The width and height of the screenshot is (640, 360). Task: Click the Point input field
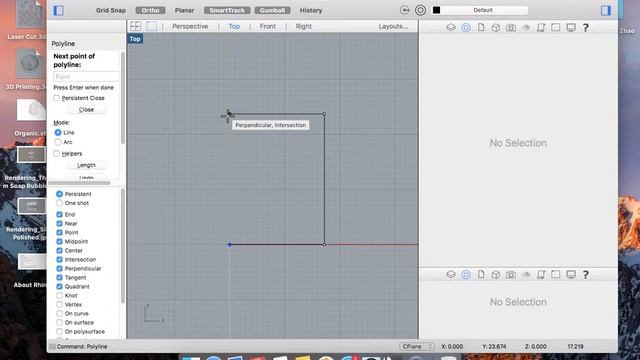point(86,76)
